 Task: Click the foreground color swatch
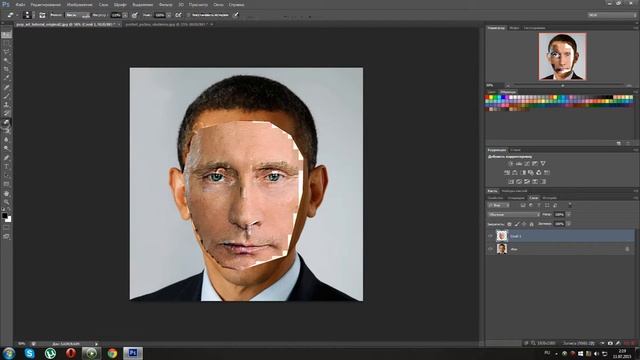pyautogui.click(x=4, y=216)
